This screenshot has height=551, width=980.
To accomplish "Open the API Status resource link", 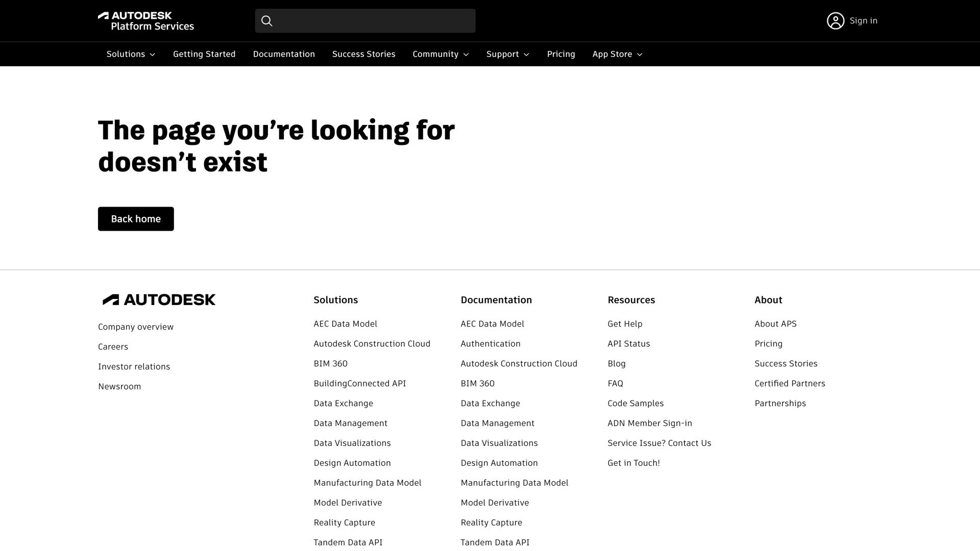I will point(628,344).
